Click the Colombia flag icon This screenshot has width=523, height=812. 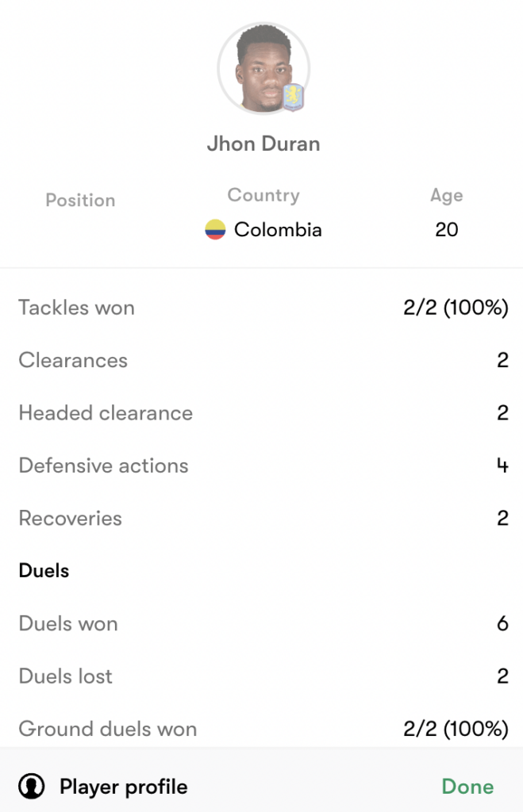pyautogui.click(x=215, y=230)
